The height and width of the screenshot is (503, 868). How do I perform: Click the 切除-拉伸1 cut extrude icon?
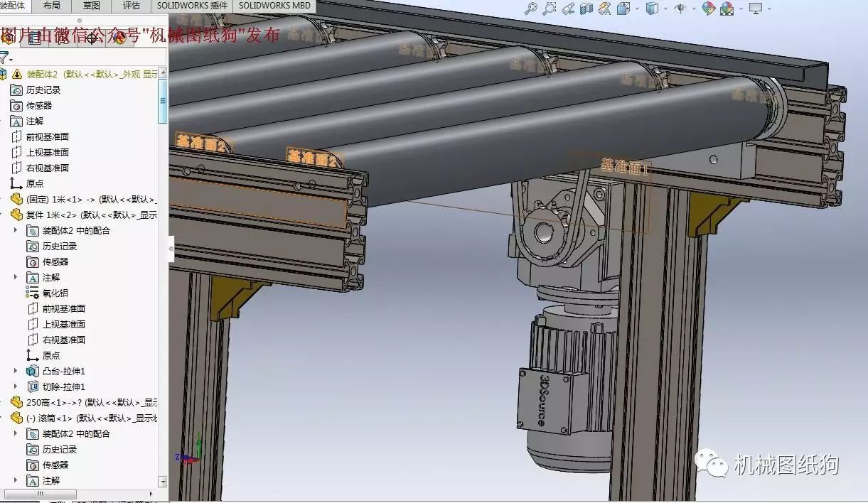coord(33,386)
